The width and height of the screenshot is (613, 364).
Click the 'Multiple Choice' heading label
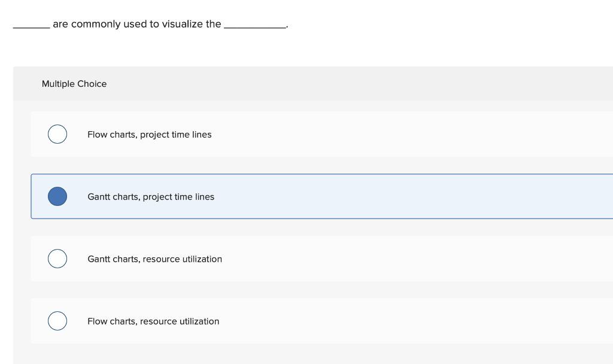[x=74, y=84]
